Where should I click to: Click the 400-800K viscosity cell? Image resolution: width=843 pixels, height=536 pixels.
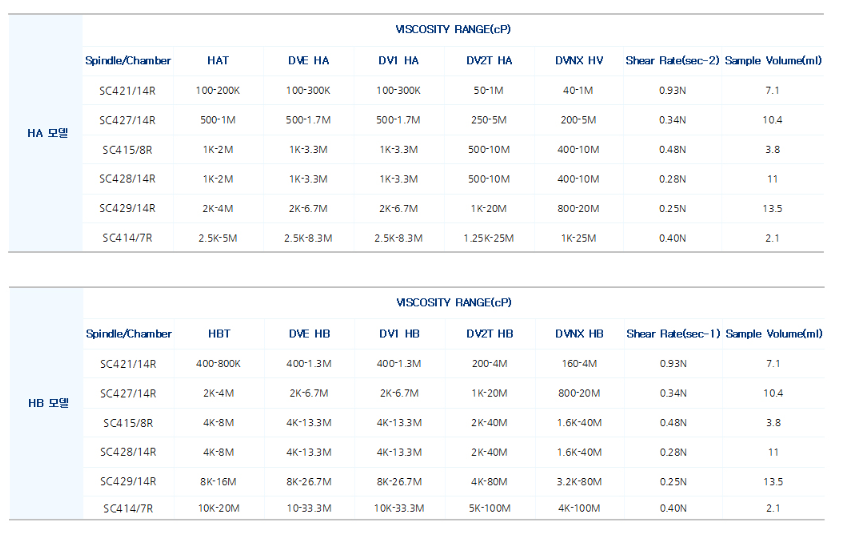tap(218, 364)
